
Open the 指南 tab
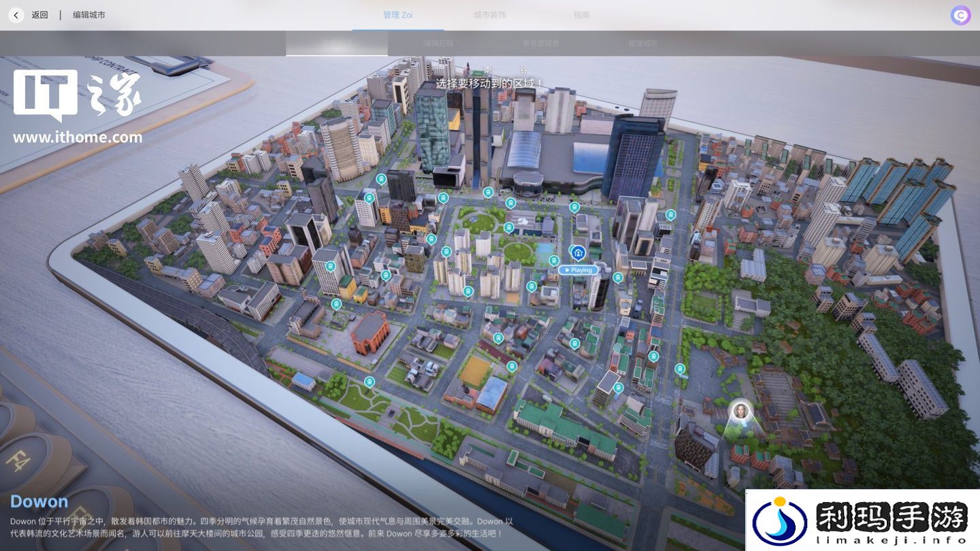pyautogui.click(x=581, y=15)
